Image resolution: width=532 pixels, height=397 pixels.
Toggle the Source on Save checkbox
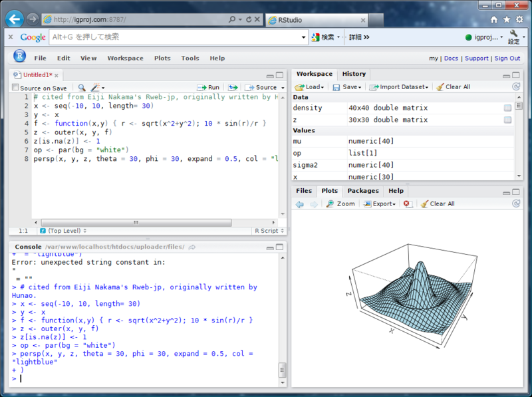click(15, 88)
